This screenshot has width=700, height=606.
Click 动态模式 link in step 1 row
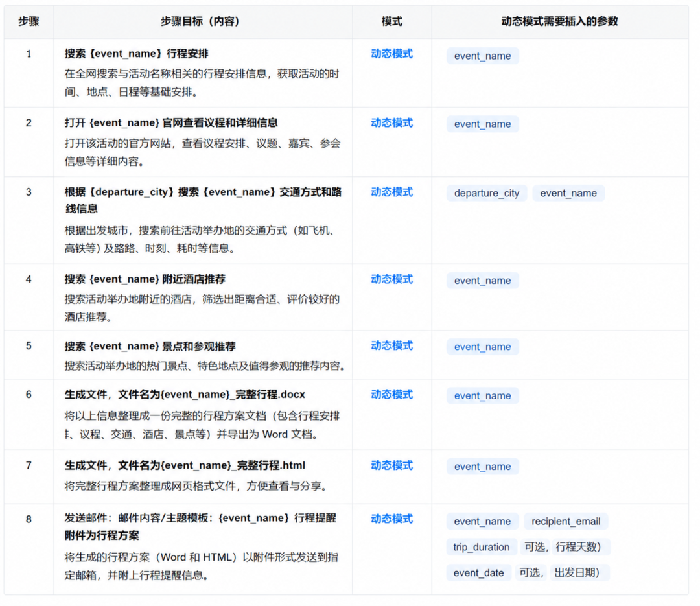(391, 54)
